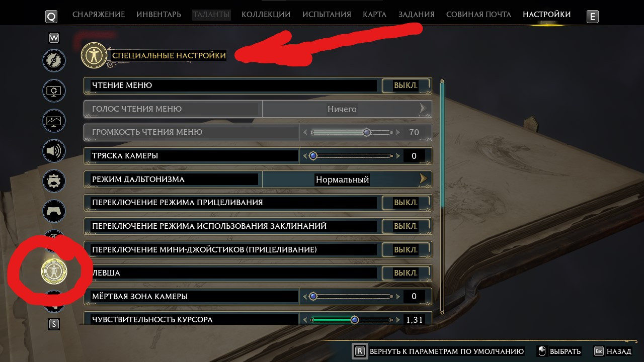Click the settings list vertical scrollbar
This screenshot has width=644, height=362.
tap(442, 196)
